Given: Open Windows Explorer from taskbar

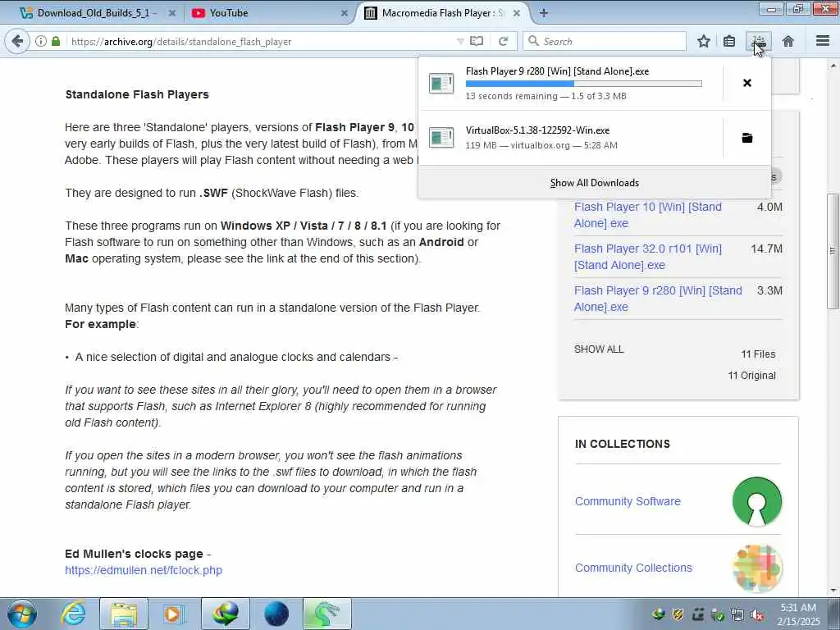Looking at the screenshot, I should (124, 614).
